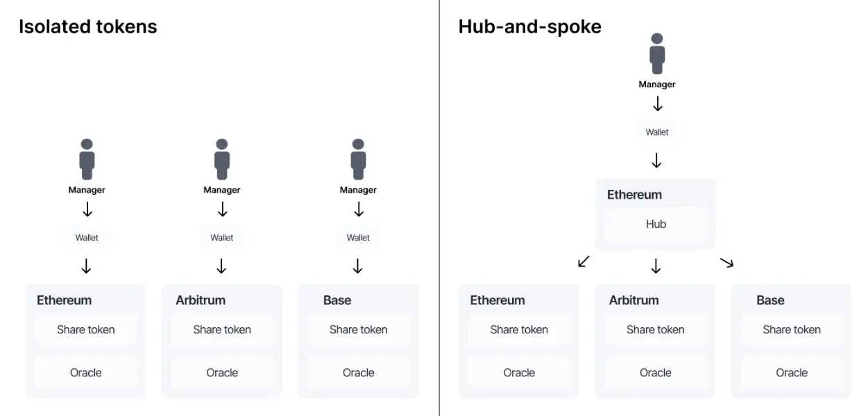Click the diagonal arrow pointing to hub-and-spoke Ethereum
This screenshot has height=418, width=868.
point(584,261)
